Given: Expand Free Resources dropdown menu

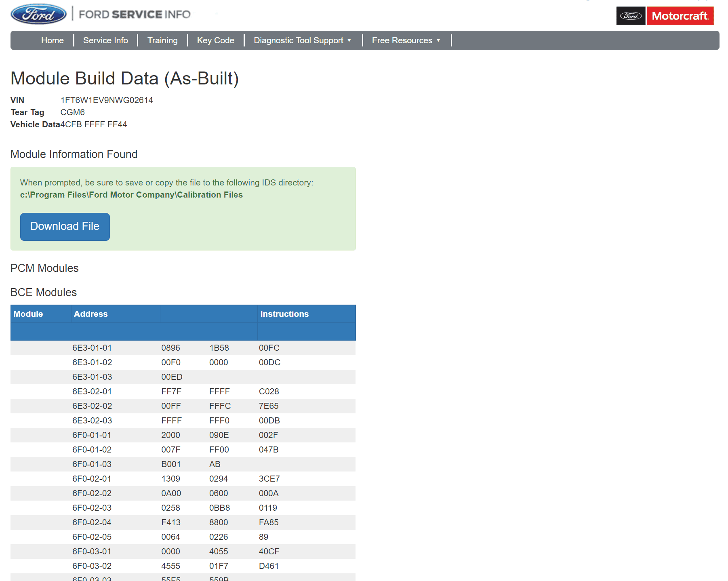Looking at the screenshot, I should pos(406,40).
